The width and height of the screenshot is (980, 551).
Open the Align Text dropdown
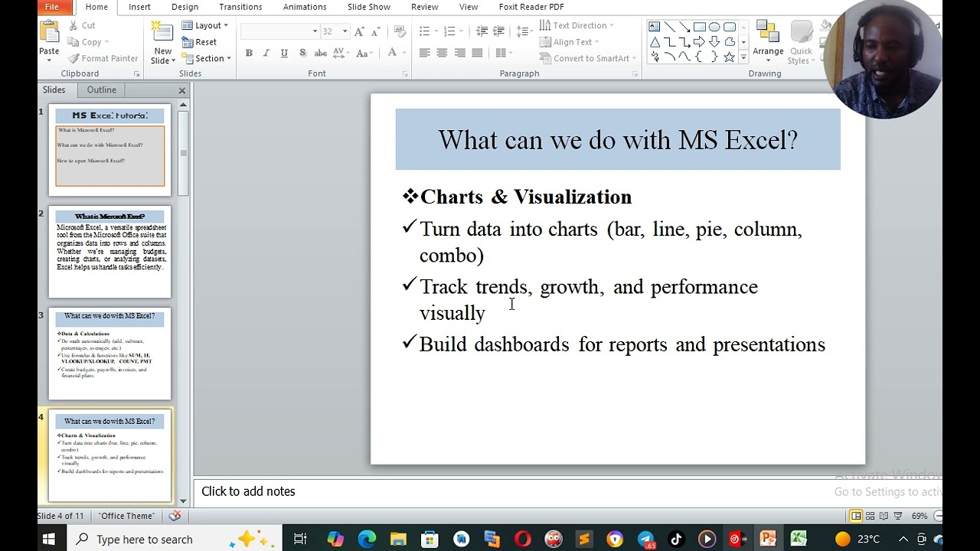[x=569, y=42]
